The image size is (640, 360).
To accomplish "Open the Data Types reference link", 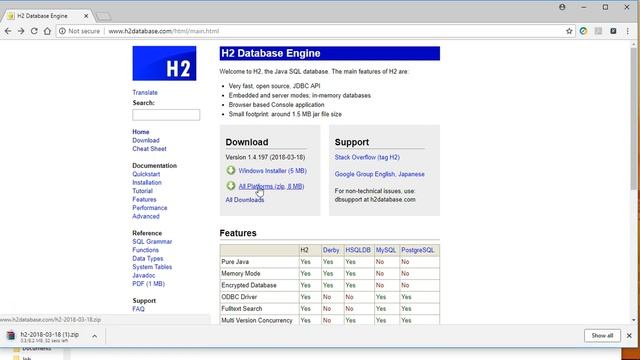I will [x=148, y=259].
